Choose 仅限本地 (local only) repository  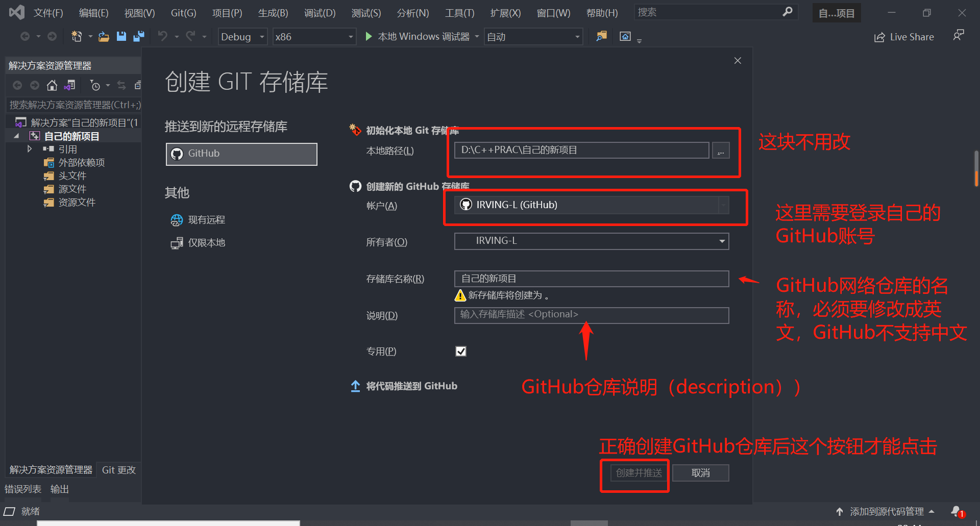pos(206,242)
